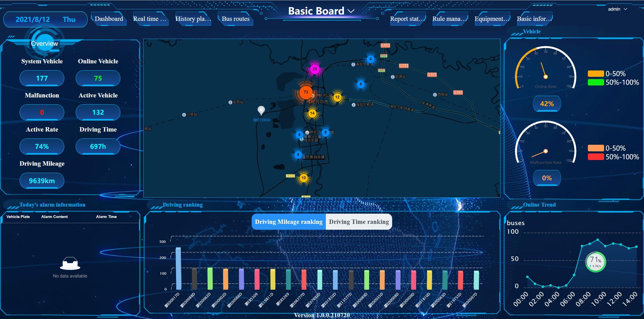The width and height of the screenshot is (644, 319).
Task: Click the green 71% circular speed widget
Action: point(595,262)
